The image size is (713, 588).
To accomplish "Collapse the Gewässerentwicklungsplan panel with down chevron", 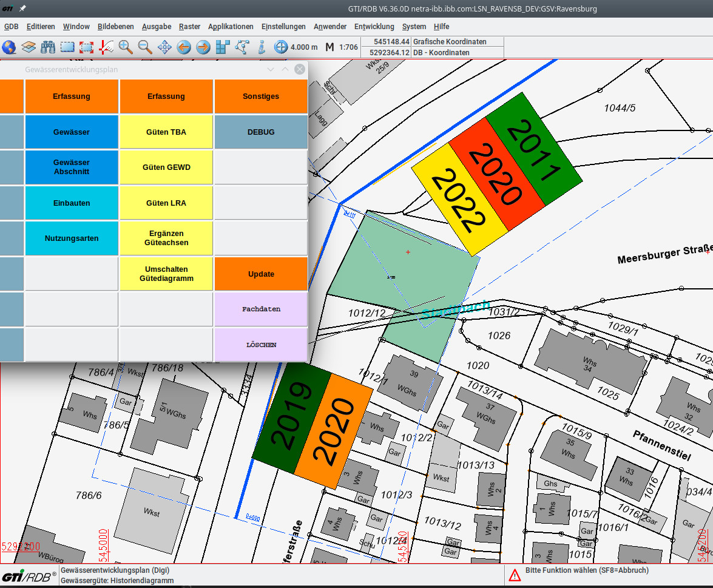I will click(x=271, y=70).
